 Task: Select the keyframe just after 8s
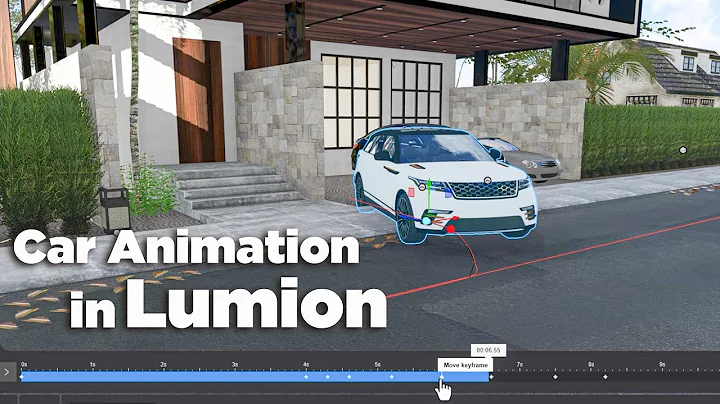point(605,377)
